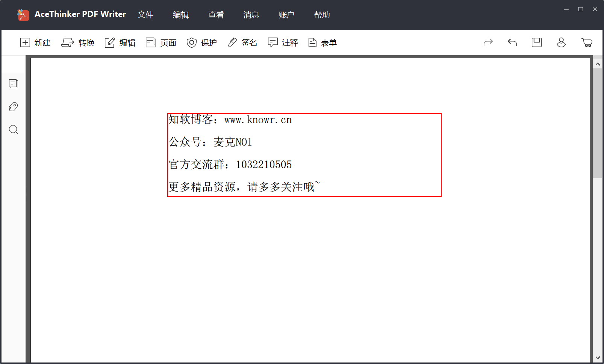Select the 表单 (Form) tool
The height and width of the screenshot is (364, 604).
[322, 42]
